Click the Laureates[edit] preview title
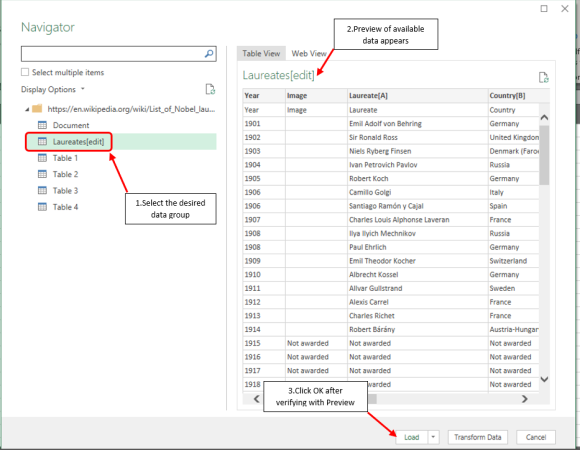The height and width of the screenshot is (450, 580). tap(279, 75)
